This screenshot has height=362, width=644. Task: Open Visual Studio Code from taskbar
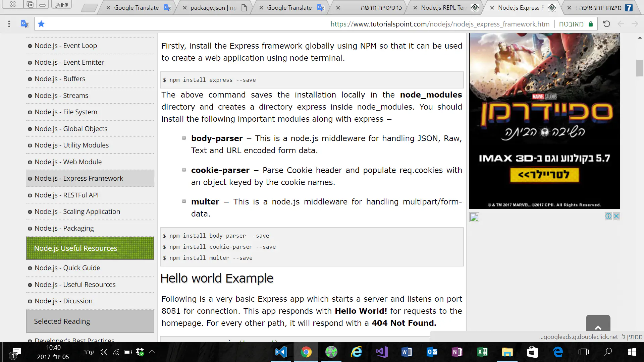281,352
